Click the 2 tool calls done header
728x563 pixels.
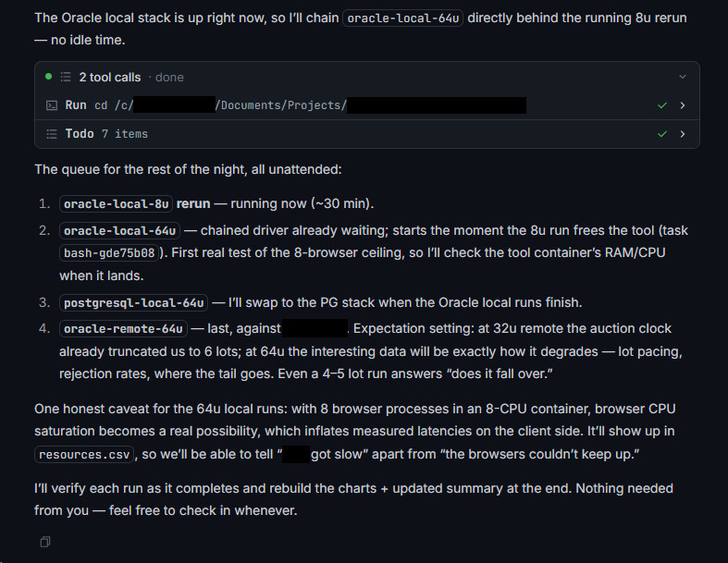point(367,77)
